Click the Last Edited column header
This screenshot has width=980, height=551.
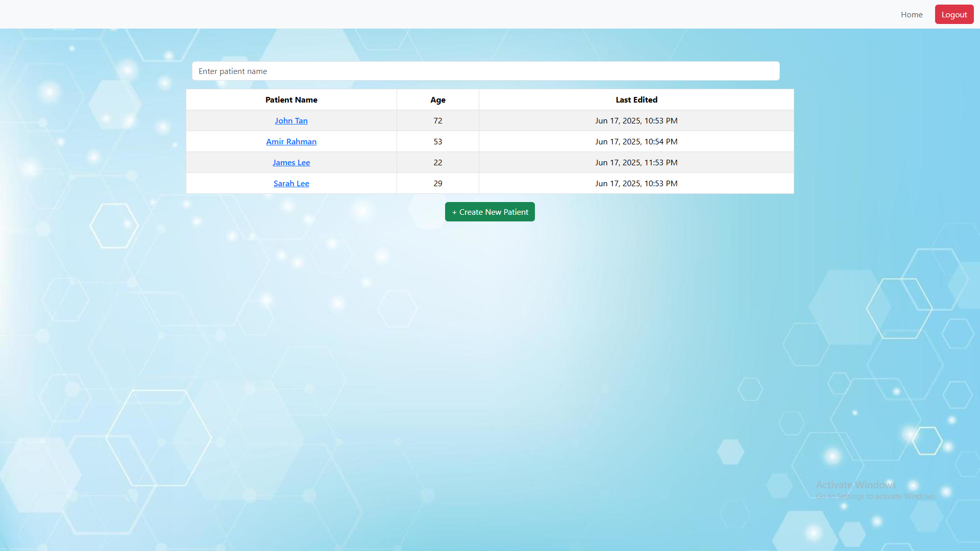636,99
